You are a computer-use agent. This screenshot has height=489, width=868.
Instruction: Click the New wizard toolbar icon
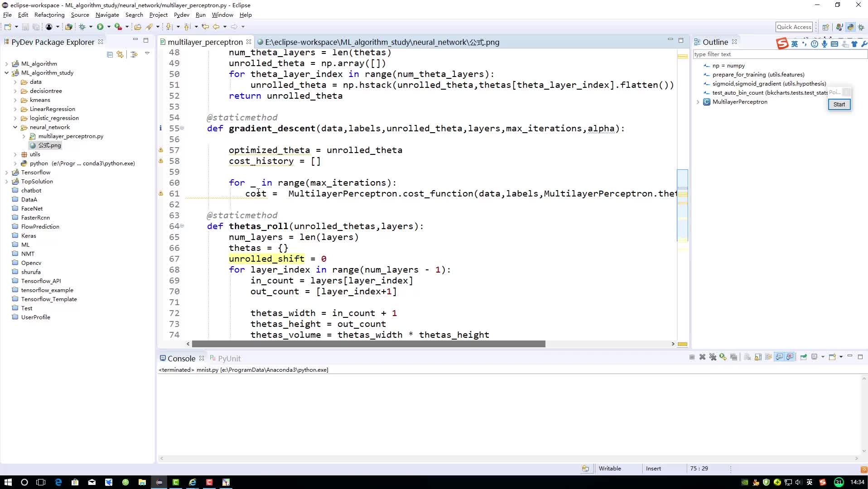click(8, 27)
